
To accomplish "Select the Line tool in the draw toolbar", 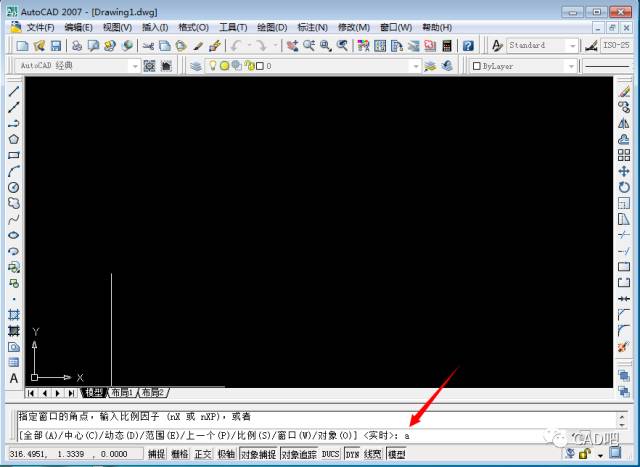I will click(x=14, y=91).
